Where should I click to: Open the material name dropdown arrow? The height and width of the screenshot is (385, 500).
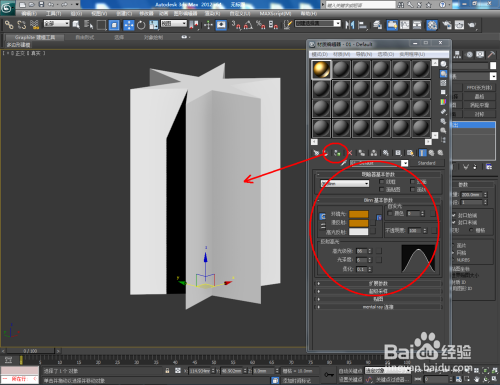click(404, 163)
